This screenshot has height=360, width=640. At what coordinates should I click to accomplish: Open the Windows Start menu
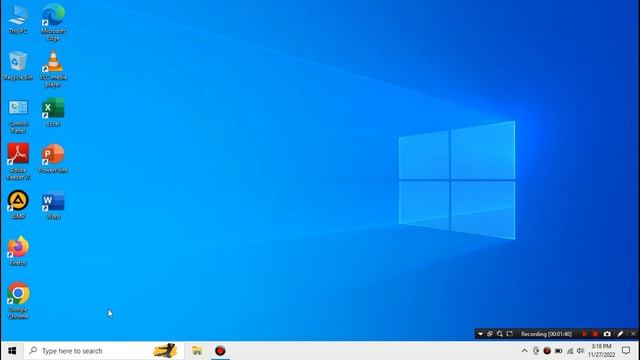(12, 351)
